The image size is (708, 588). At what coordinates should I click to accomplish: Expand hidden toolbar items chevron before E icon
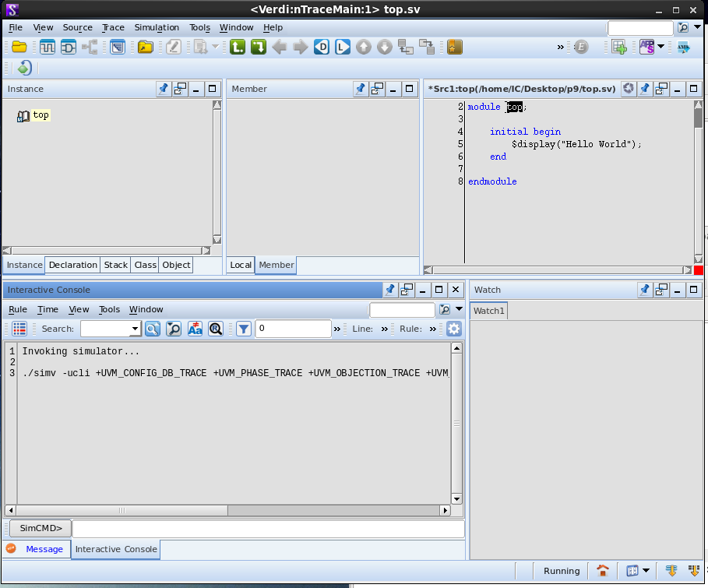click(560, 47)
